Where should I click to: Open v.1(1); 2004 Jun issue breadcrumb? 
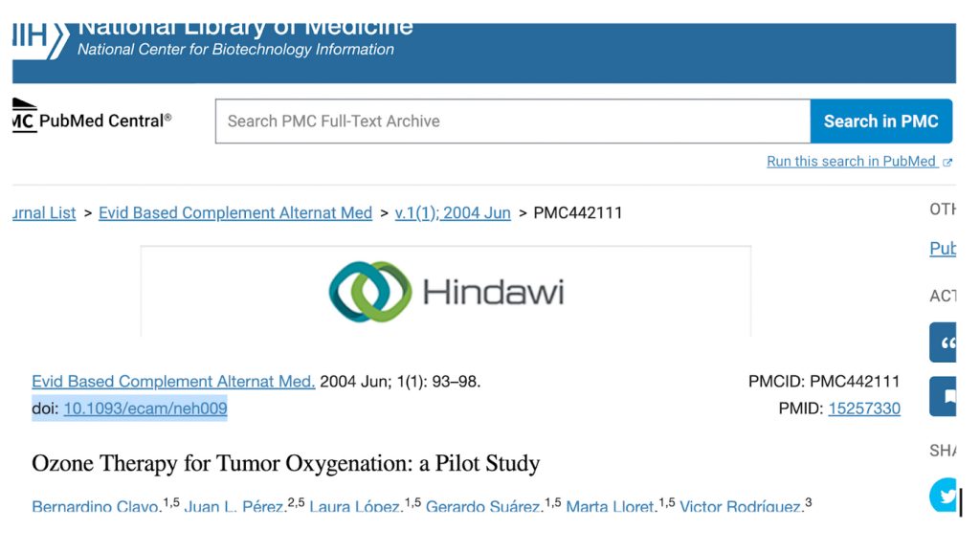pos(453,213)
